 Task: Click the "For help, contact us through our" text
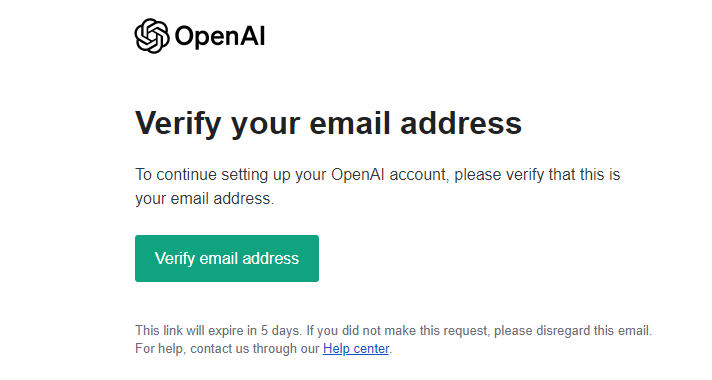[x=227, y=349]
